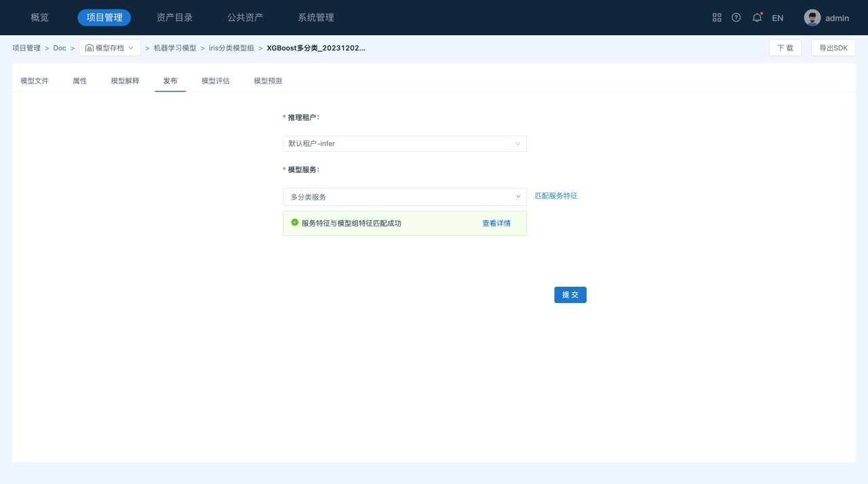This screenshot has width=868, height=484.
Task: Switch to the 模型评估 tab
Action: coord(216,81)
